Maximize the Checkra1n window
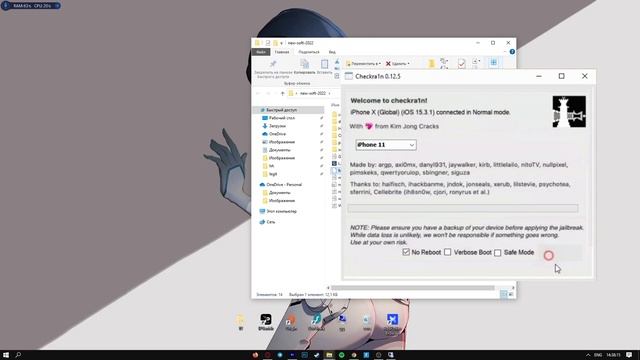Viewport: 640px width, 360px height. [x=562, y=76]
